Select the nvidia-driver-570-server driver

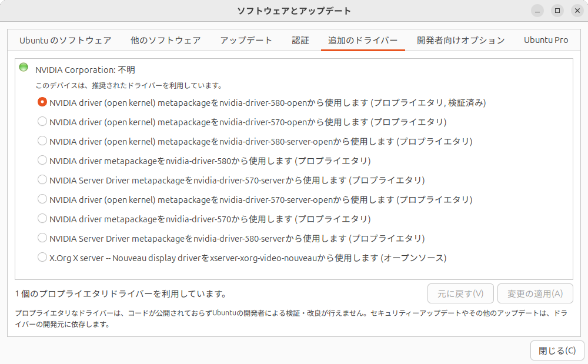(x=42, y=179)
